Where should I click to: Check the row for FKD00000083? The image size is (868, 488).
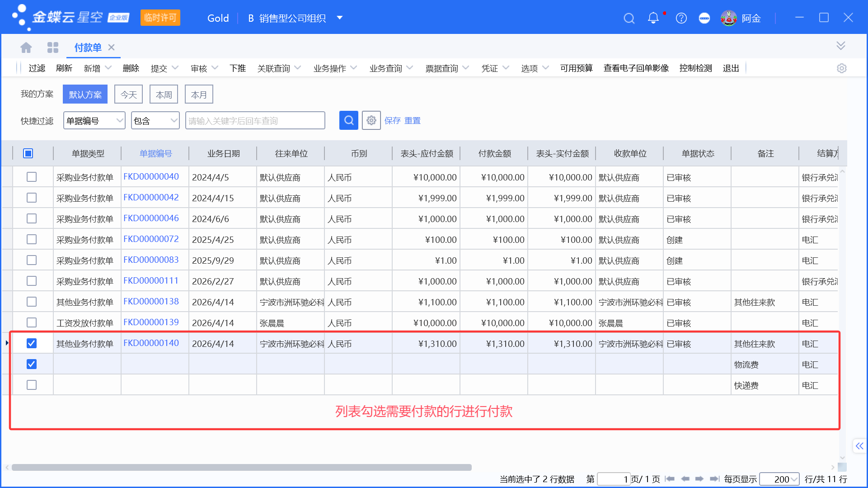click(x=31, y=260)
